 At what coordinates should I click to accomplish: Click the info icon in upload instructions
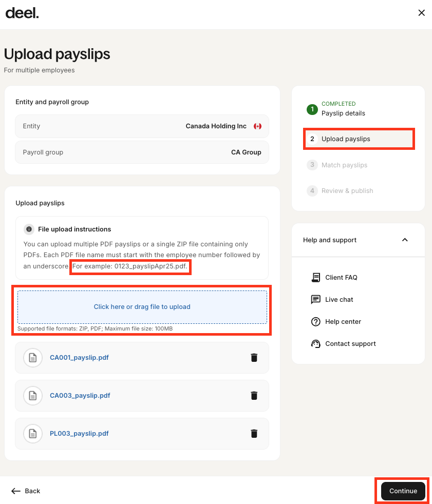(29, 229)
